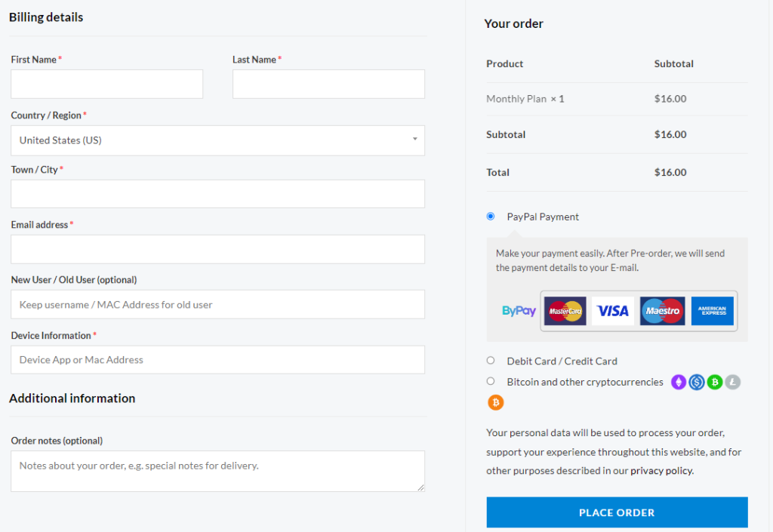Click the silver Litecoin icon
The width and height of the screenshot is (773, 532).
coord(733,383)
